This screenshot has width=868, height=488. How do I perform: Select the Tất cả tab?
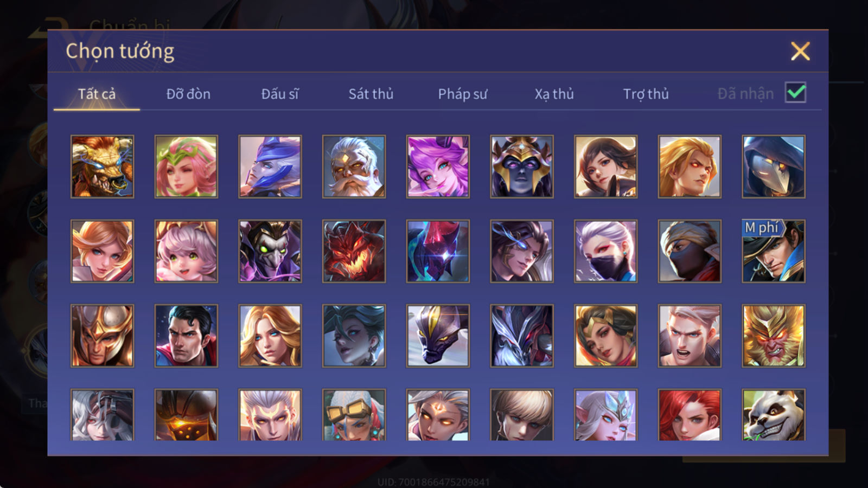pos(97,94)
